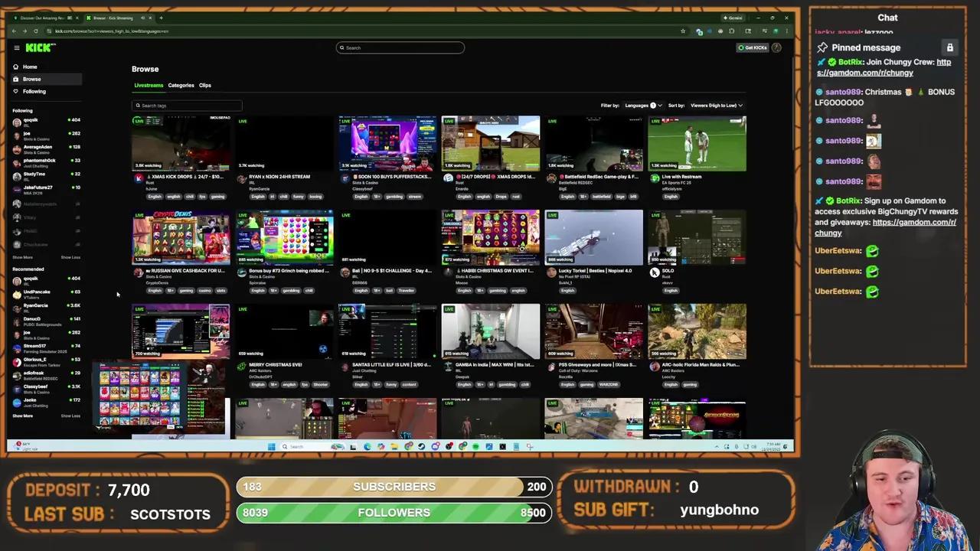Open the Languages filter dropdown
The height and width of the screenshot is (551, 980).
tap(643, 105)
